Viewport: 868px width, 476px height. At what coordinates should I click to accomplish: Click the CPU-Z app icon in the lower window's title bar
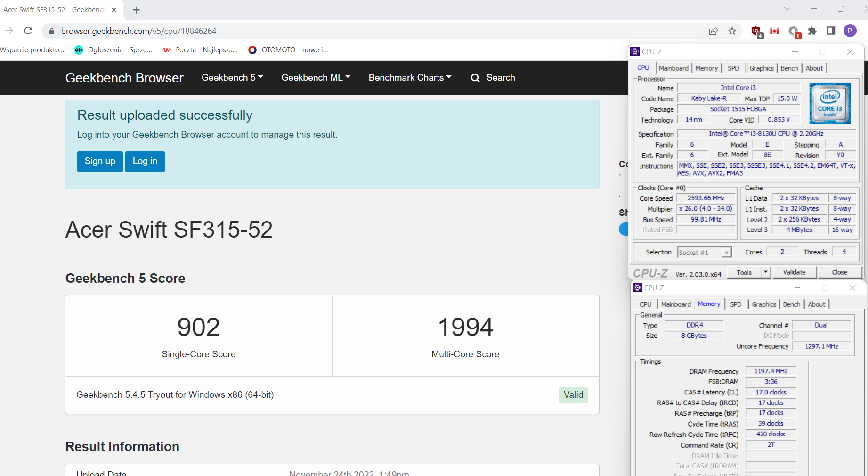coord(637,287)
